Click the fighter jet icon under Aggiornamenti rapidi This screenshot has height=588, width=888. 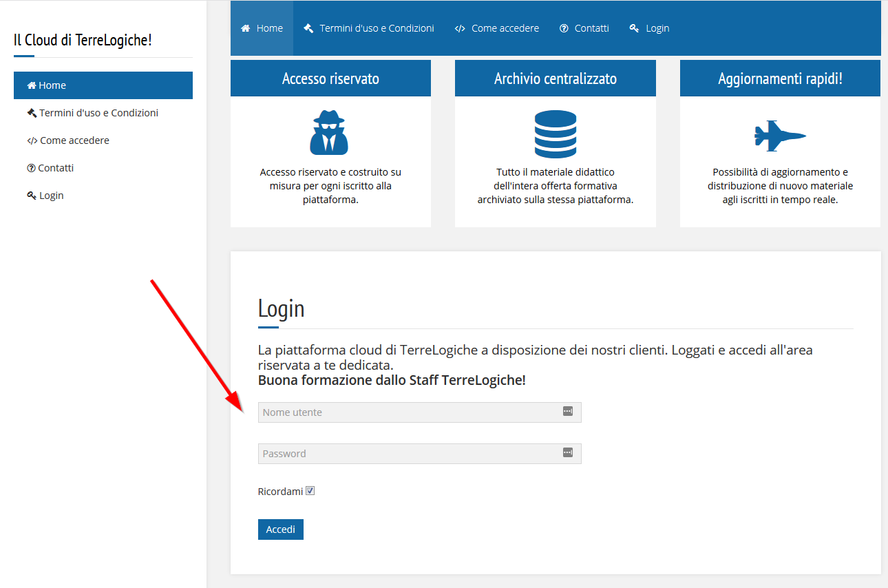pyautogui.click(x=780, y=136)
